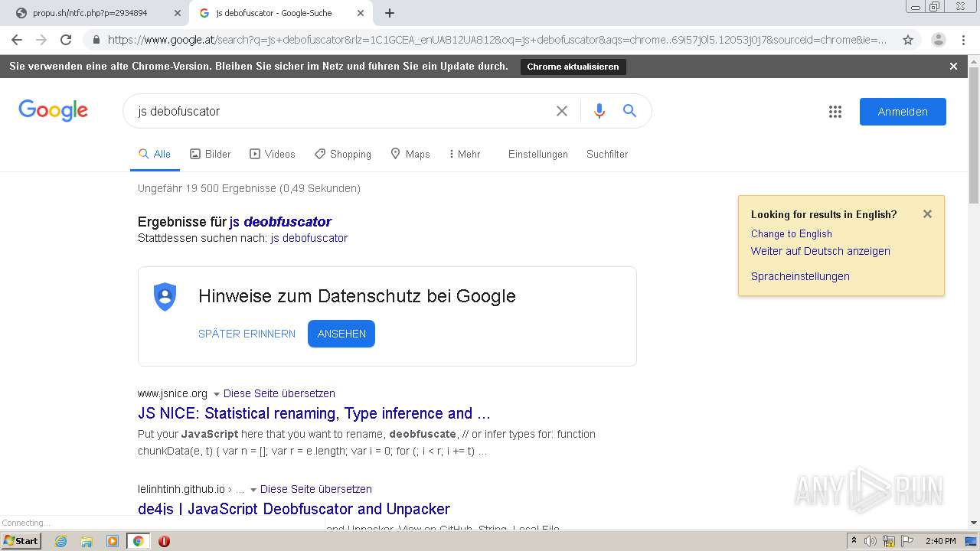
Task: Open the Chrome profile avatar
Action: pyautogui.click(x=939, y=40)
